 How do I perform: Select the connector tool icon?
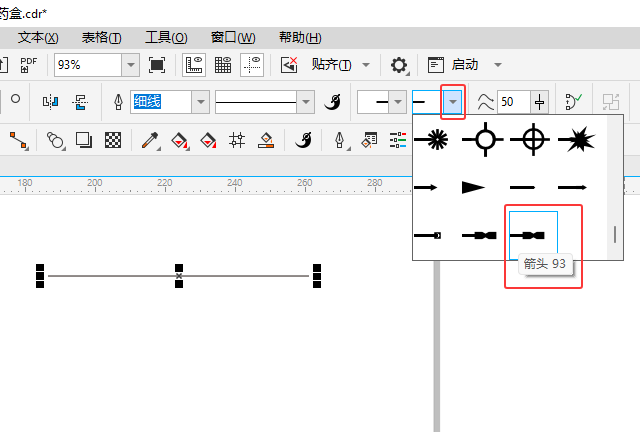[x=18, y=140]
